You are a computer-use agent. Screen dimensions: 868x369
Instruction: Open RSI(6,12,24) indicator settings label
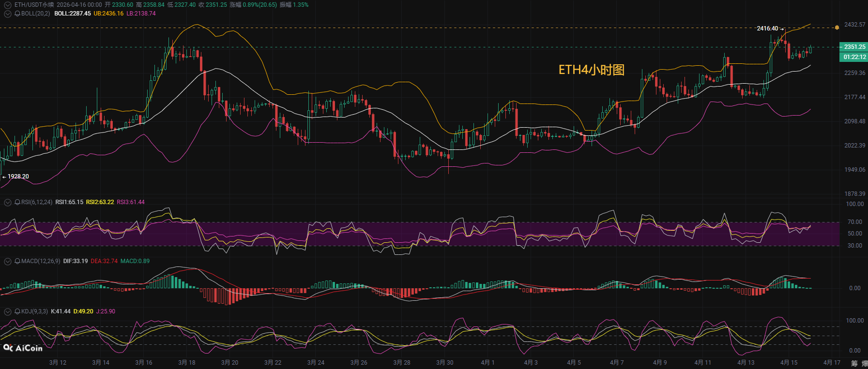point(37,202)
